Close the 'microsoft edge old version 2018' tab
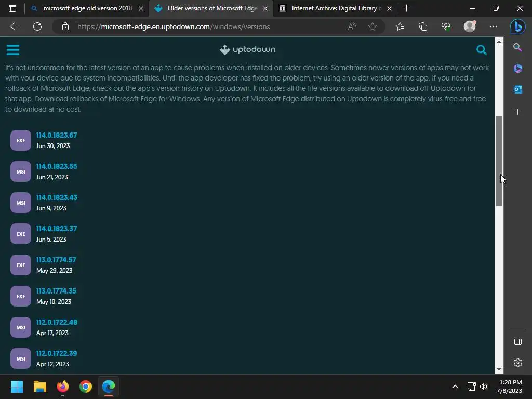The width and height of the screenshot is (532, 399). 141,9
